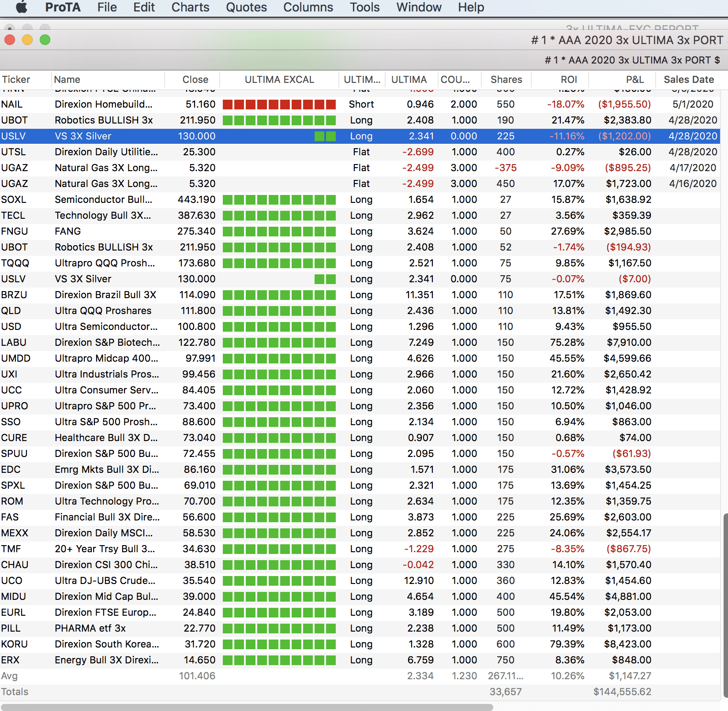Click MIDU close price 39.000
Screen dimensions: 728x711
click(x=199, y=596)
